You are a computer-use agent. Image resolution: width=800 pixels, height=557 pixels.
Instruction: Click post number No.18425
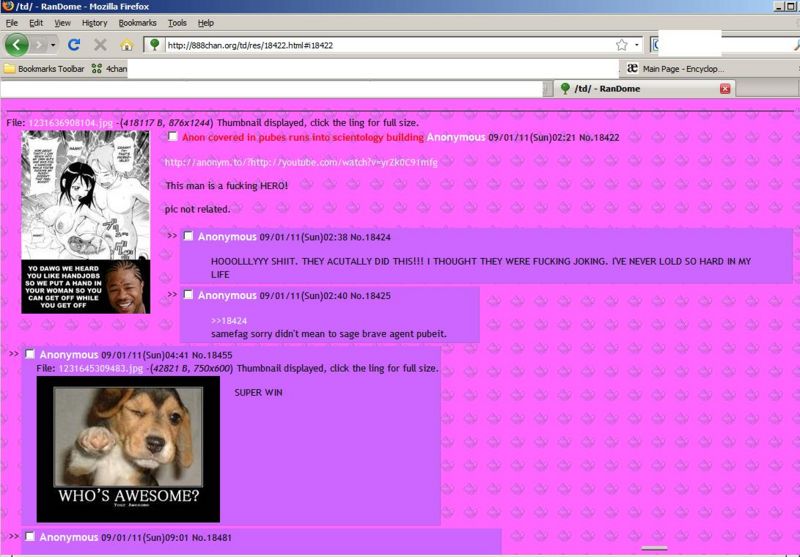[x=370, y=296]
